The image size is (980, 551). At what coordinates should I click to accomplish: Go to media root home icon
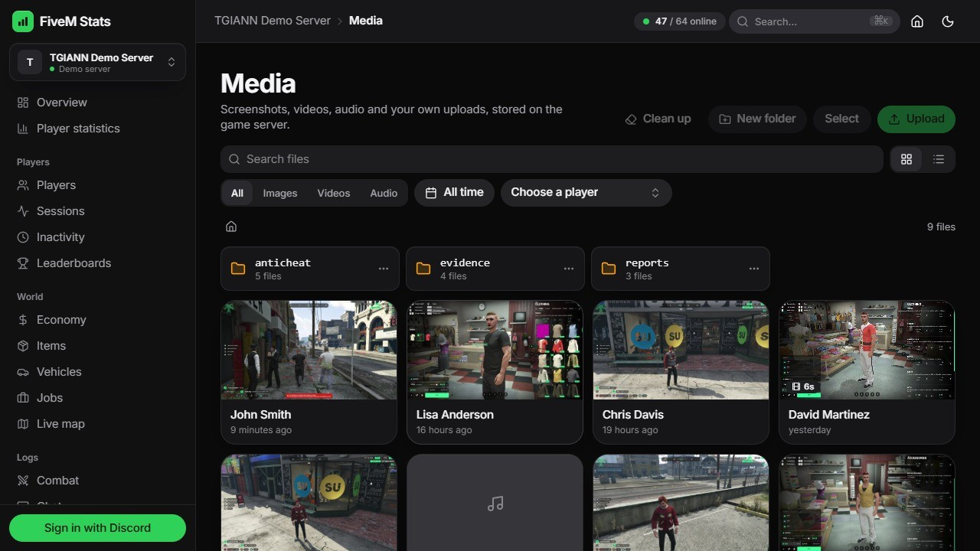[231, 227]
